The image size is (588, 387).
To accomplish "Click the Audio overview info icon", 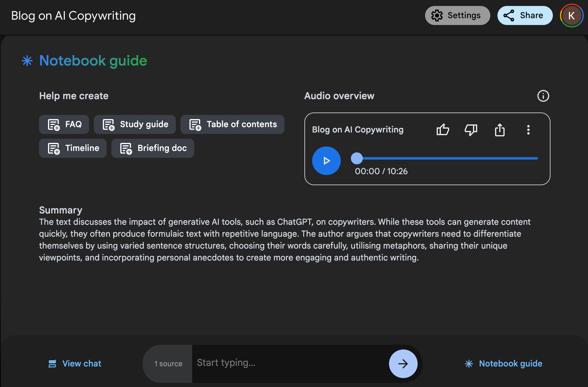I will coord(543,96).
